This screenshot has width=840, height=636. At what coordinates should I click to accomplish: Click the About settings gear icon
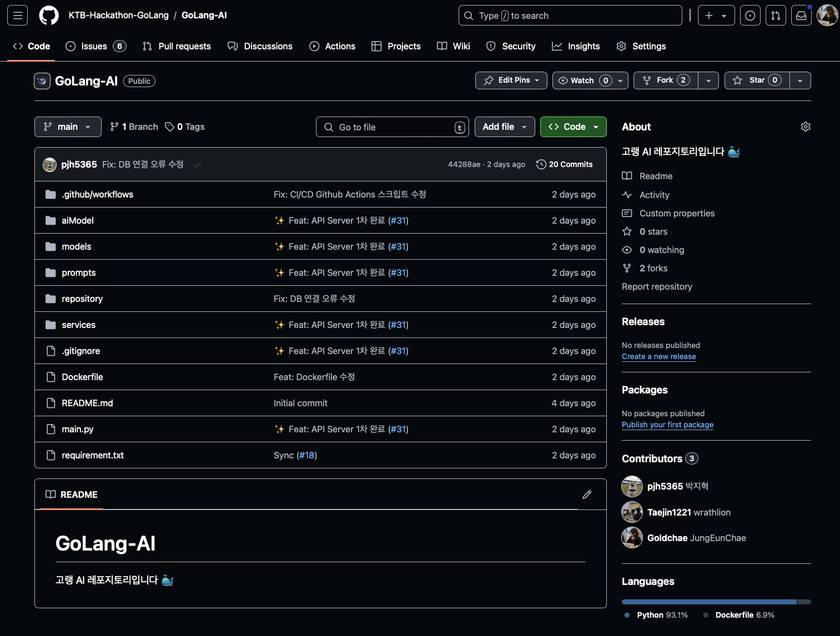pos(806,127)
